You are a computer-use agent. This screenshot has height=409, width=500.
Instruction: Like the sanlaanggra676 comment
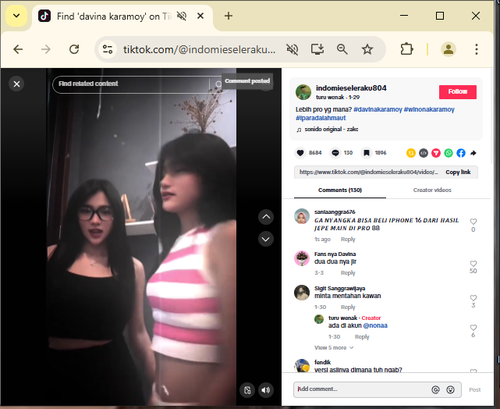pos(473,222)
